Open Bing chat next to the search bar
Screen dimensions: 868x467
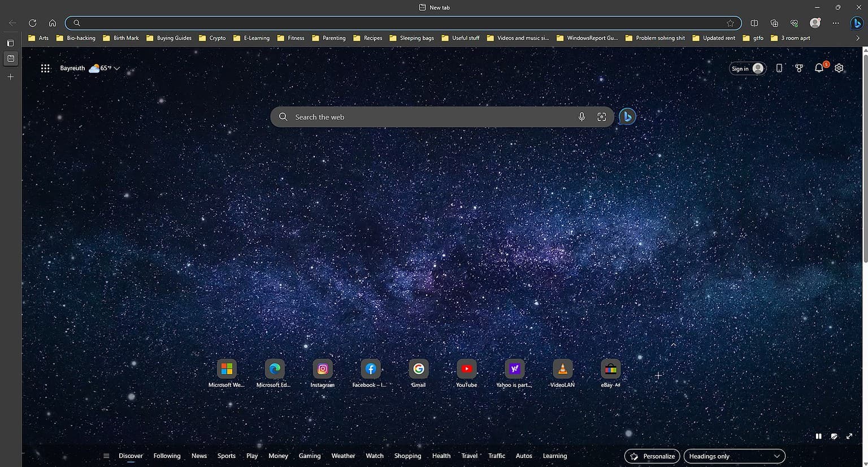coord(627,116)
